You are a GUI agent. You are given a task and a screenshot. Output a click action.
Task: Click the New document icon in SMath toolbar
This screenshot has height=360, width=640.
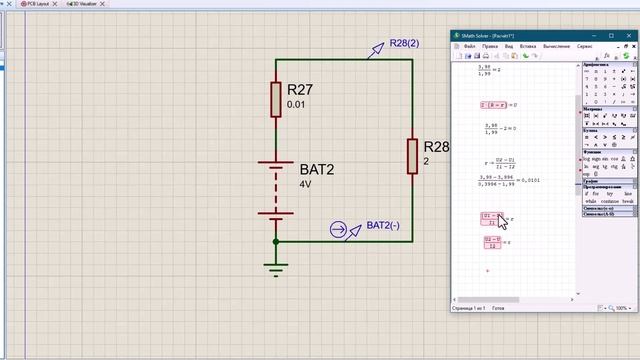[x=460, y=56]
